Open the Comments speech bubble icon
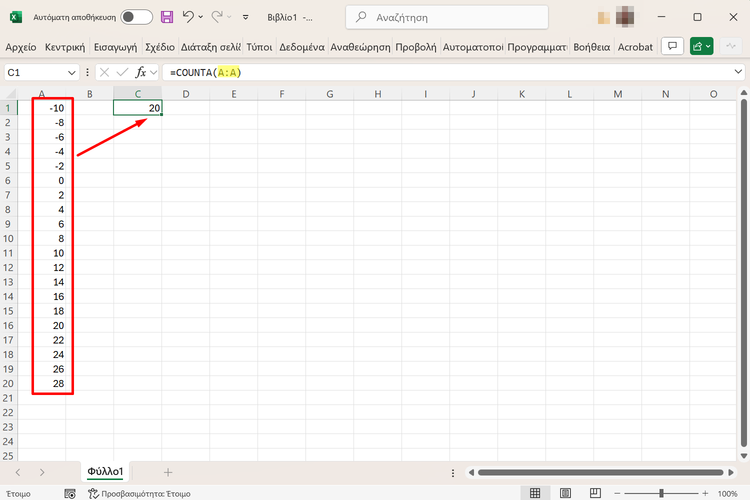 click(672, 47)
